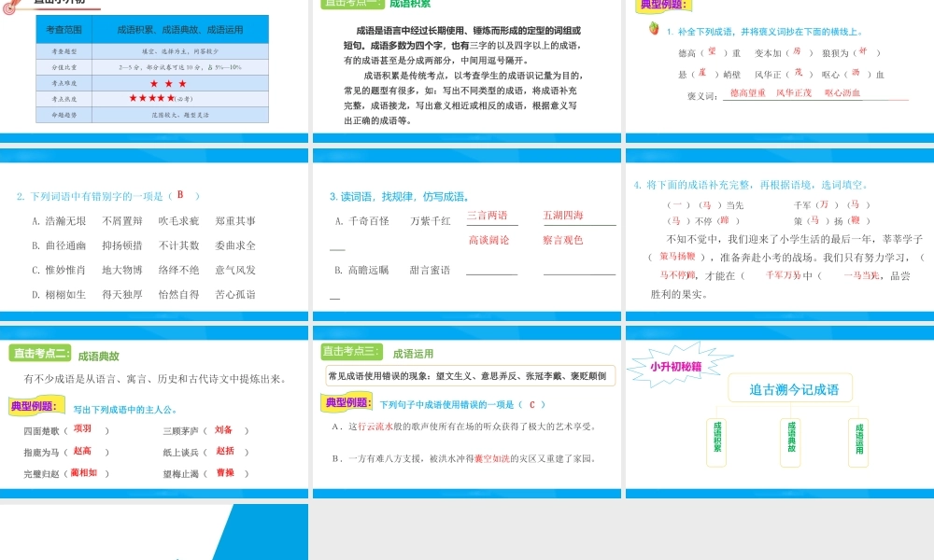Click the red answer 高谈阔论

[489, 240]
